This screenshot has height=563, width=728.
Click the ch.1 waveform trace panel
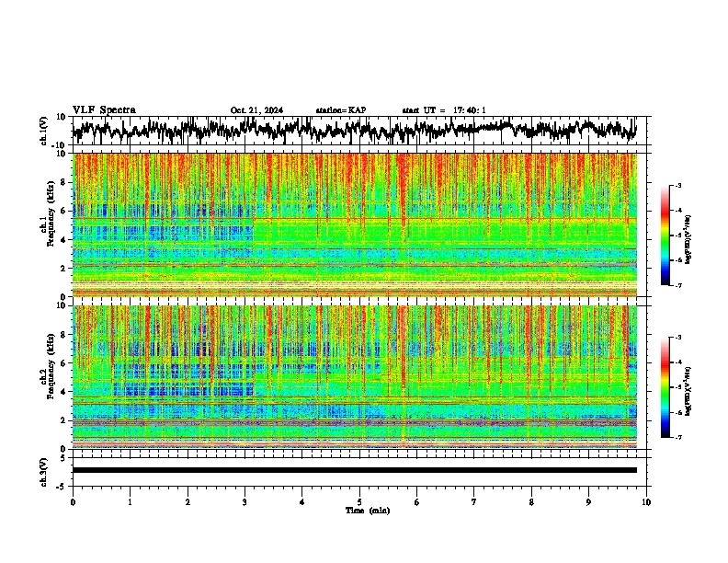359,131
